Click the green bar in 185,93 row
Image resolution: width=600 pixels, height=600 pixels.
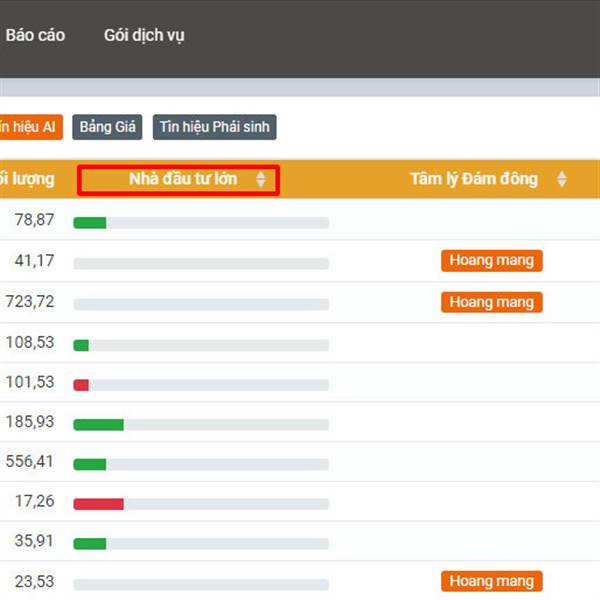[x=99, y=425]
